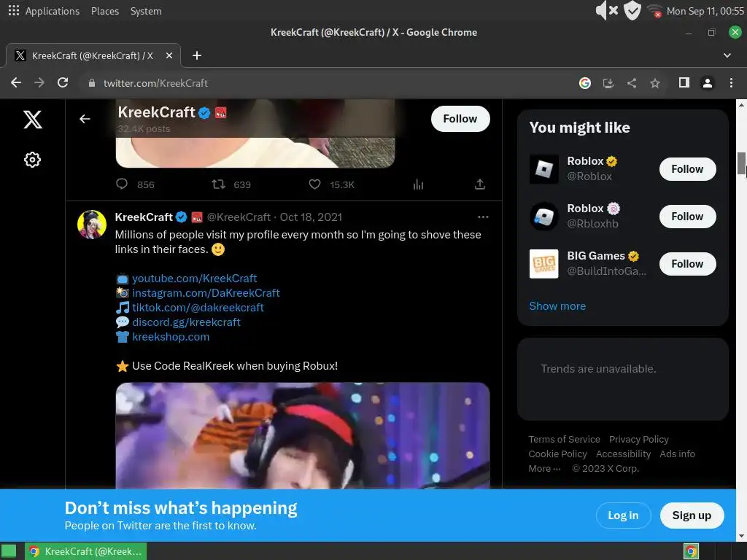Open the Terms of Service link
The height and width of the screenshot is (560, 747).
tap(564, 440)
